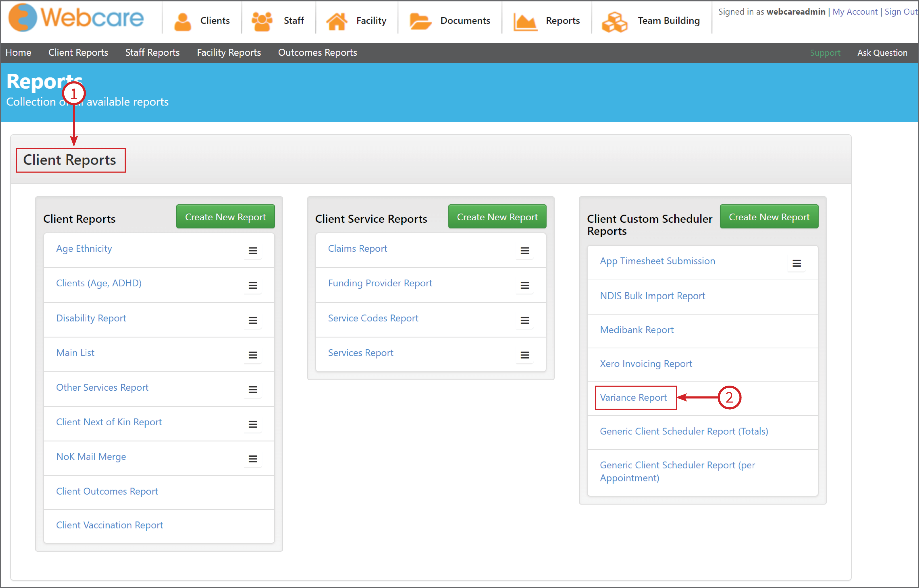
Task: Open the hamburger icon next to Age Ethnicity
Action: click(x=252, y=250)
